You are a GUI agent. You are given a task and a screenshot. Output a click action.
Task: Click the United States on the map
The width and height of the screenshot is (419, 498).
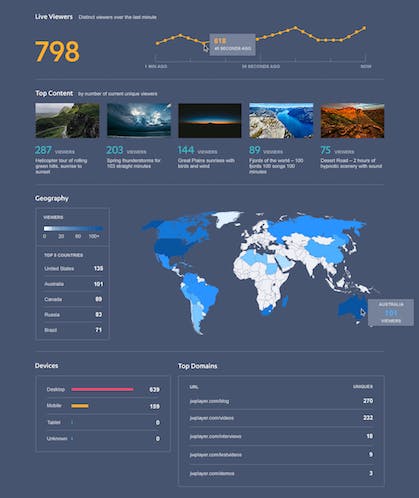coord(170,247)
